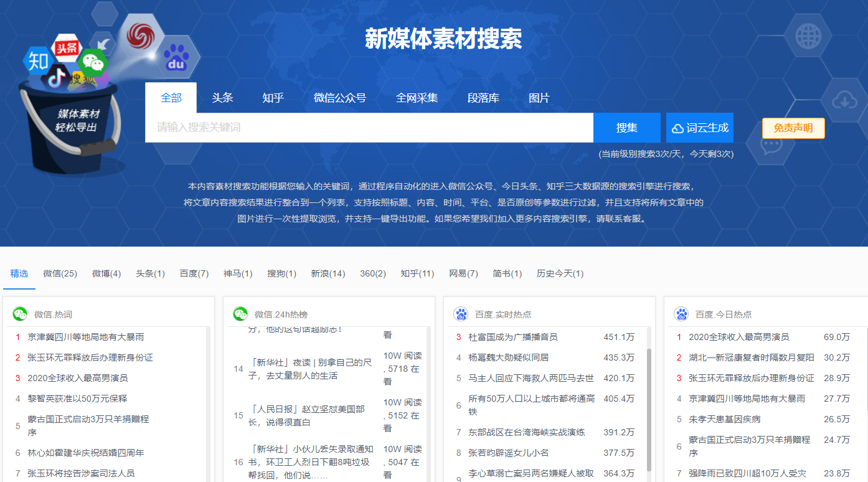Select the 搜狗(1) category tab
Image resolution: width=868 pixels, height=482 pixels.
[x=282, y=273]
